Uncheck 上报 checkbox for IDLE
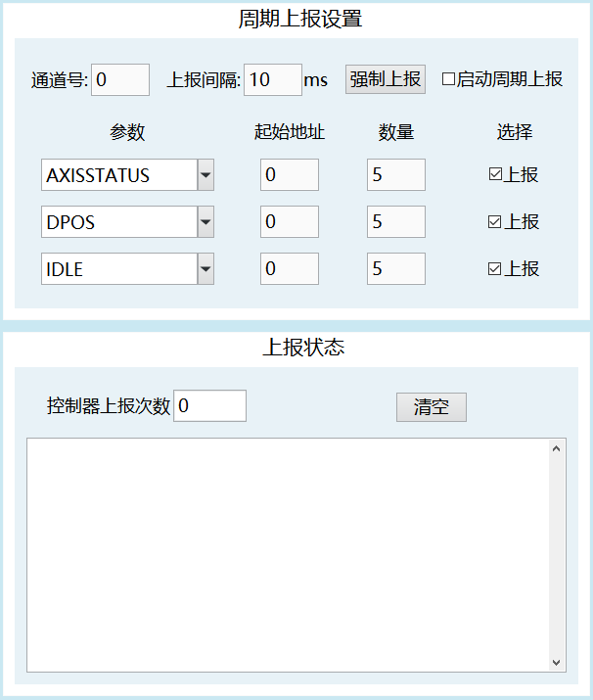This screenshot has width=593, height=700. pyautogui.click(x=494, y=269)
